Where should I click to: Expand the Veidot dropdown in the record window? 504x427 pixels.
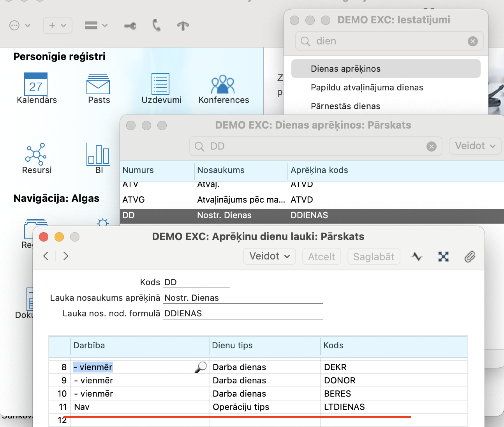click(x=270, y=256)
